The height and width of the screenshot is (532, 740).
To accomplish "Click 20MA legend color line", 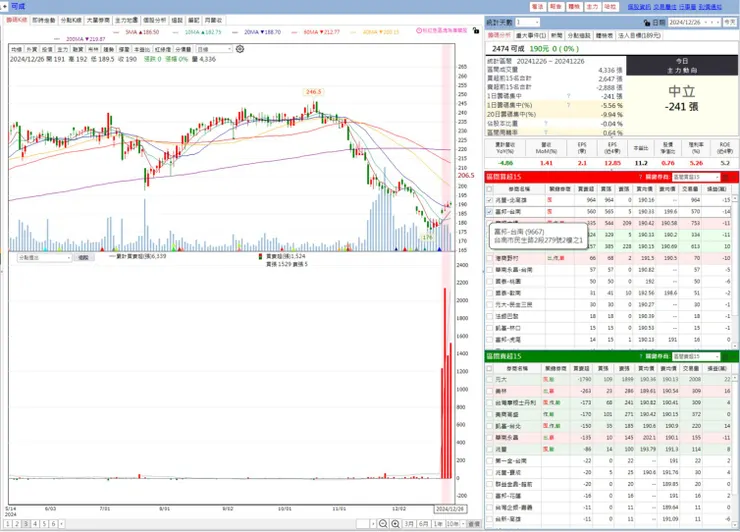I will [x=235, y=32].
